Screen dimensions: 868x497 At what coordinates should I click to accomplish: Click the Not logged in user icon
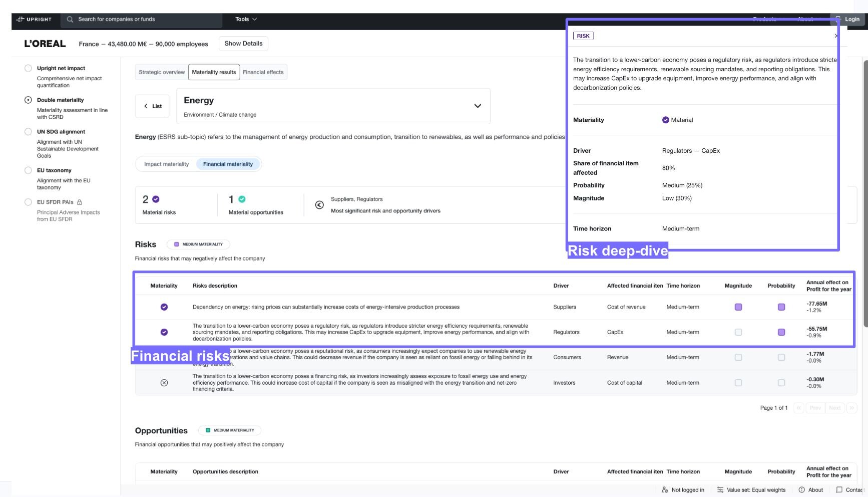point(665,490)
